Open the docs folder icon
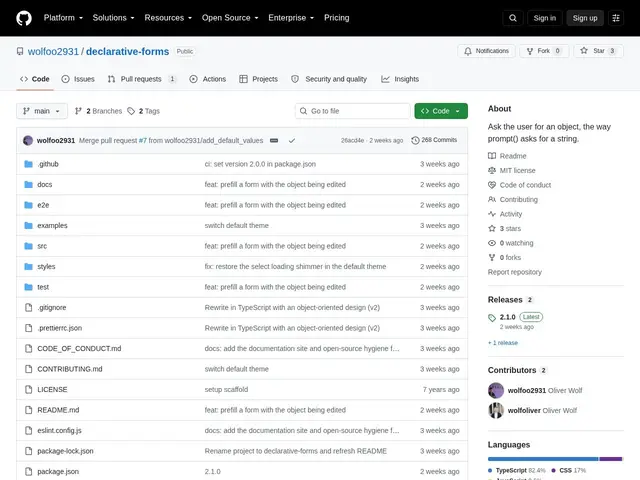 pyautogui.click(x=28, y=184)
